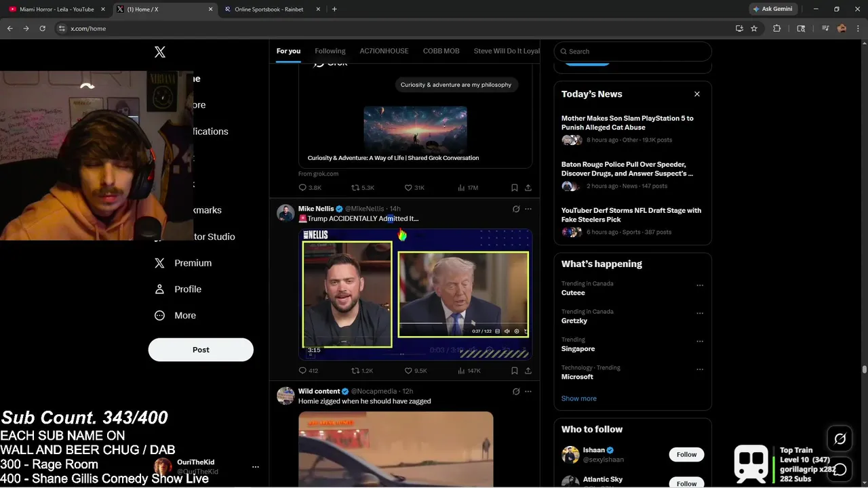Open Profile from the sidebar
Image resolution: width=868 pixels, height=488 pixels.
pos(178,289)
